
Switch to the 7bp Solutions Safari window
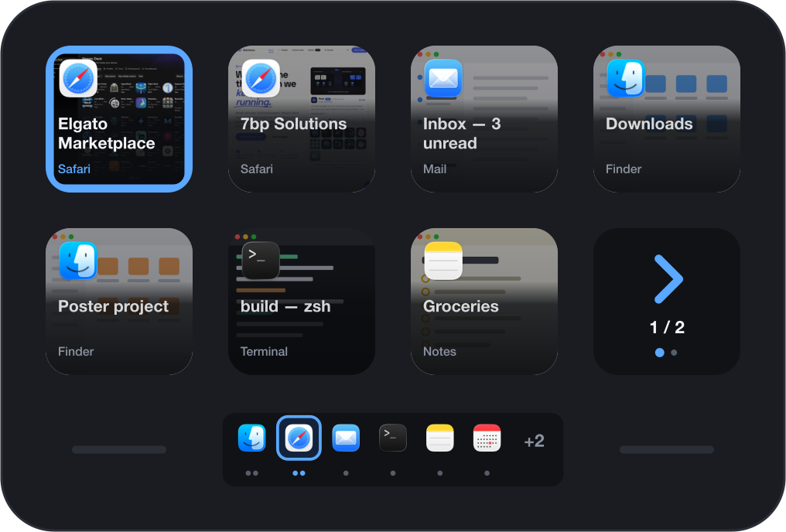[x=302, y=119]
